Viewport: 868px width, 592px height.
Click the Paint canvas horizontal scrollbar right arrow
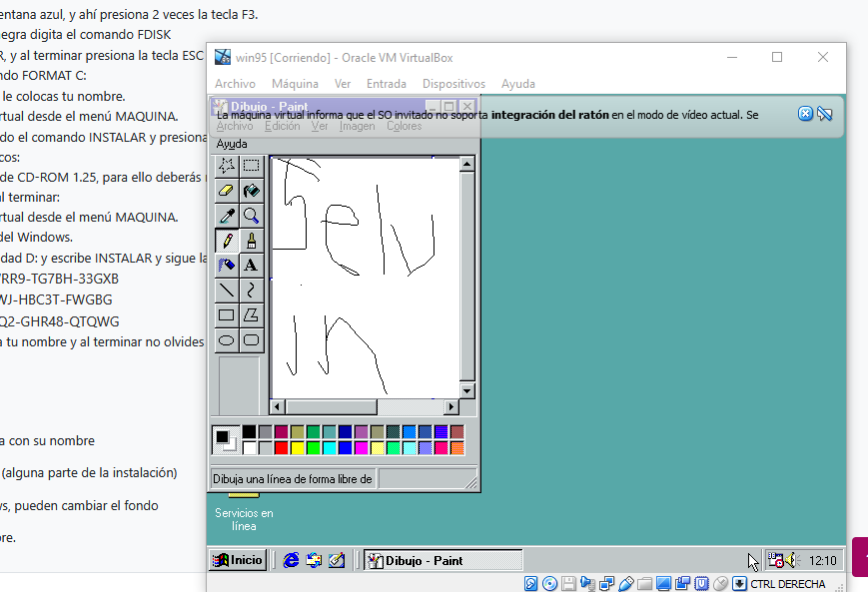pos(451,406)
